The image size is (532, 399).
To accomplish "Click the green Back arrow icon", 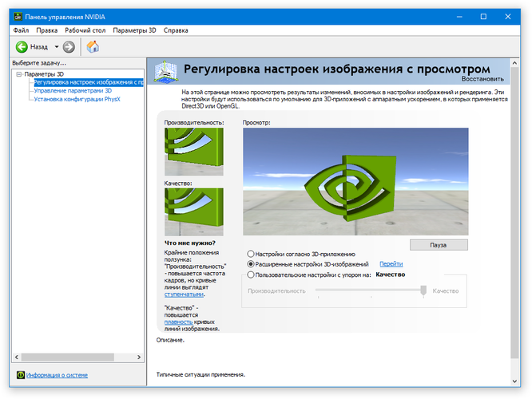I will click(21, 46).
